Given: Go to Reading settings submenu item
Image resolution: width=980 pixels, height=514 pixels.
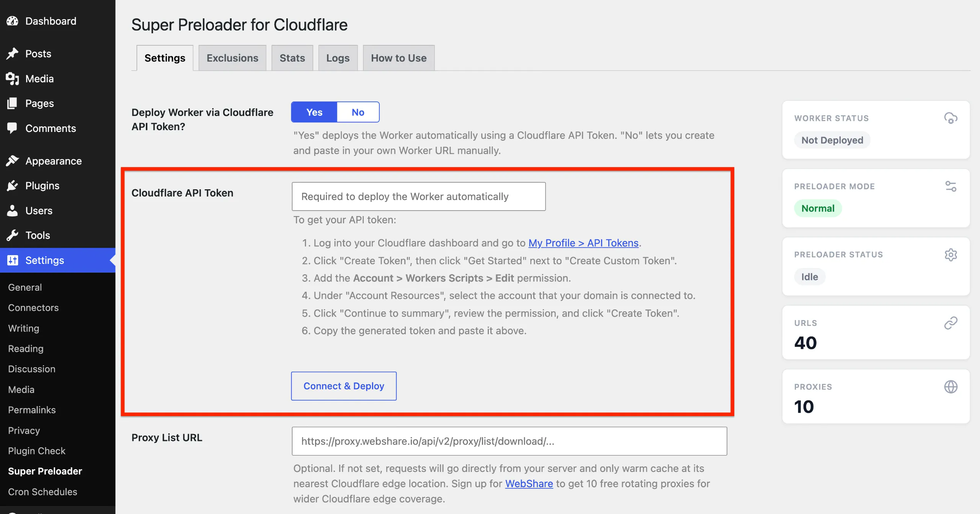Looking at the screenshot, I should point(26,348).
